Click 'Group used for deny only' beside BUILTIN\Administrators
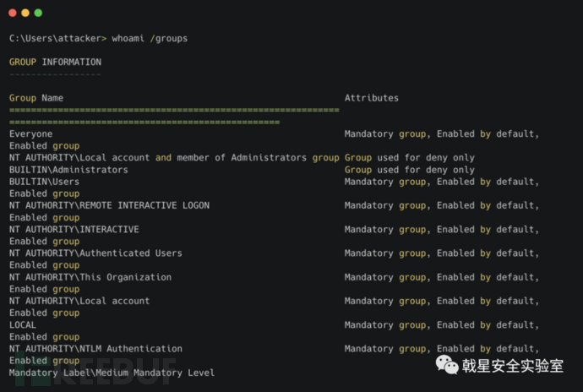The height and width of the screenshot is (392, 583). [x=409, y=170]
